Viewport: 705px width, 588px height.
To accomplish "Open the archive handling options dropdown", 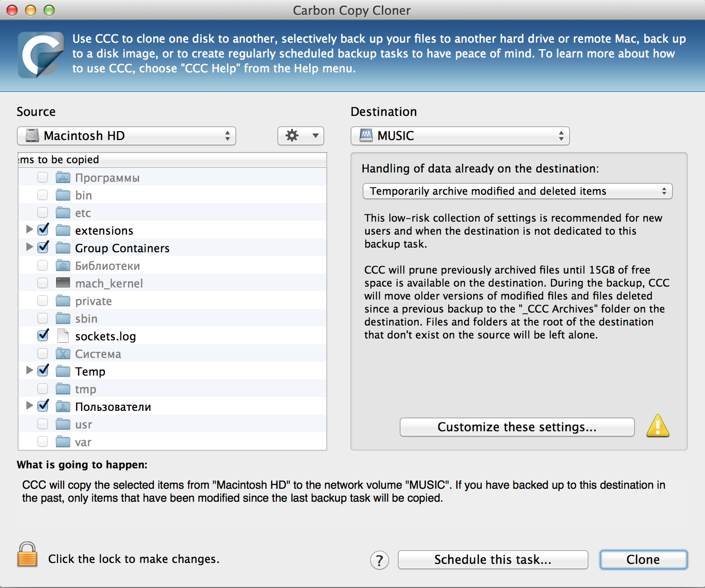I will (517, 191).
